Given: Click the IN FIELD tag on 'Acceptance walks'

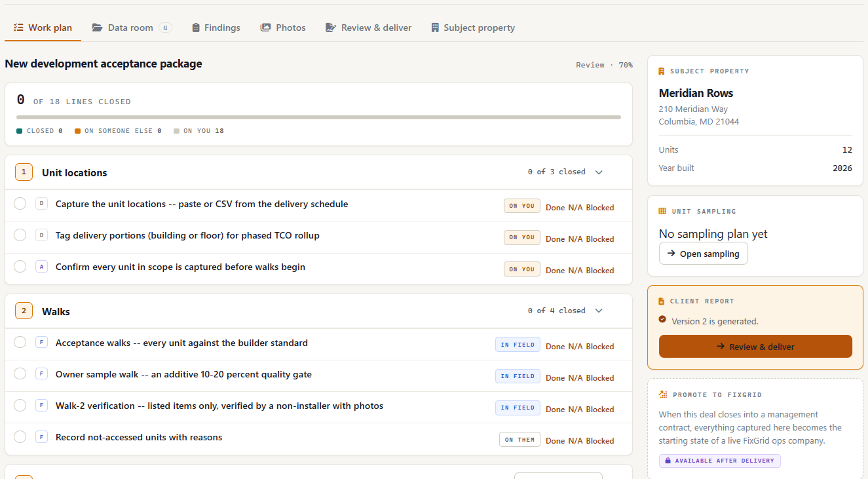Looking at the screenshot, I should click(x=518, y=345).
